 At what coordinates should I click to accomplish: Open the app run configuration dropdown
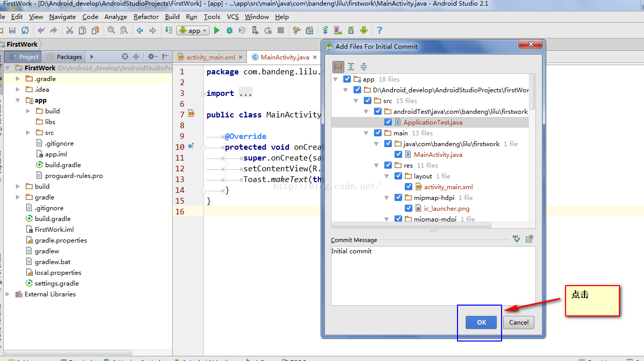point(193,31)
